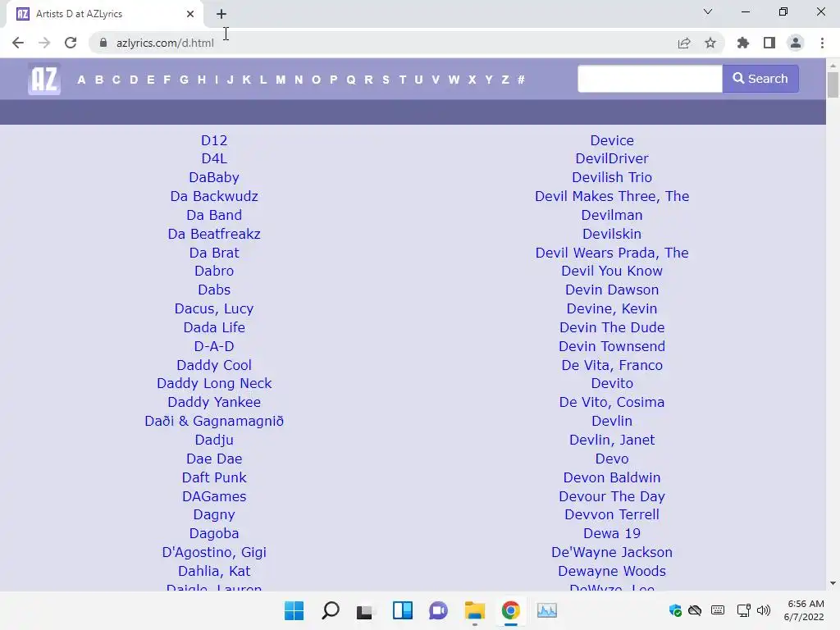
Task: Open Windows Start menu
Action: pos(294,610)
